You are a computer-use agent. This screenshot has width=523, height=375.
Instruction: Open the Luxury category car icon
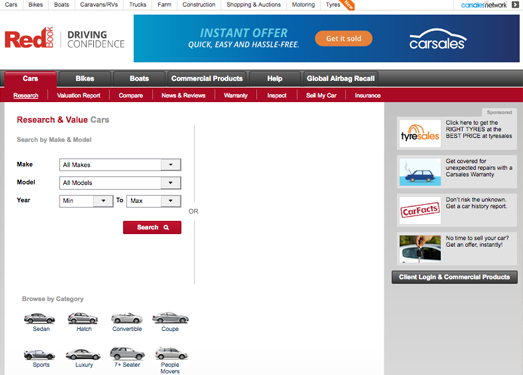(83, 354)
